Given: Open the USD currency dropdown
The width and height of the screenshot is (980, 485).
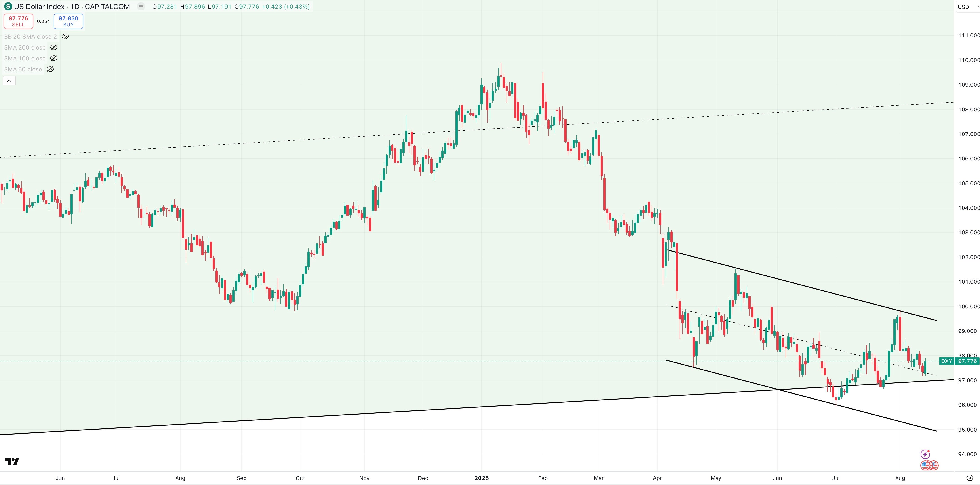Looking at the screenshot, I should click(x=968, y=7).
